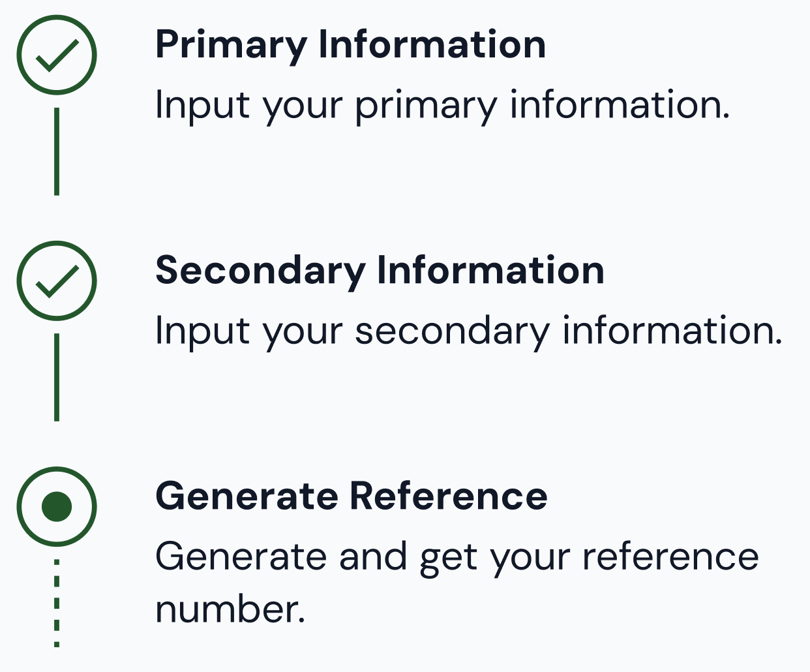Click the word 'Reference' in bold third heading

point(449,496)
